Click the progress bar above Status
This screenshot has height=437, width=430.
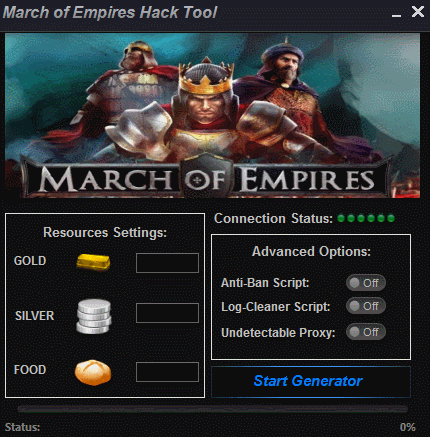pos(212,409)
